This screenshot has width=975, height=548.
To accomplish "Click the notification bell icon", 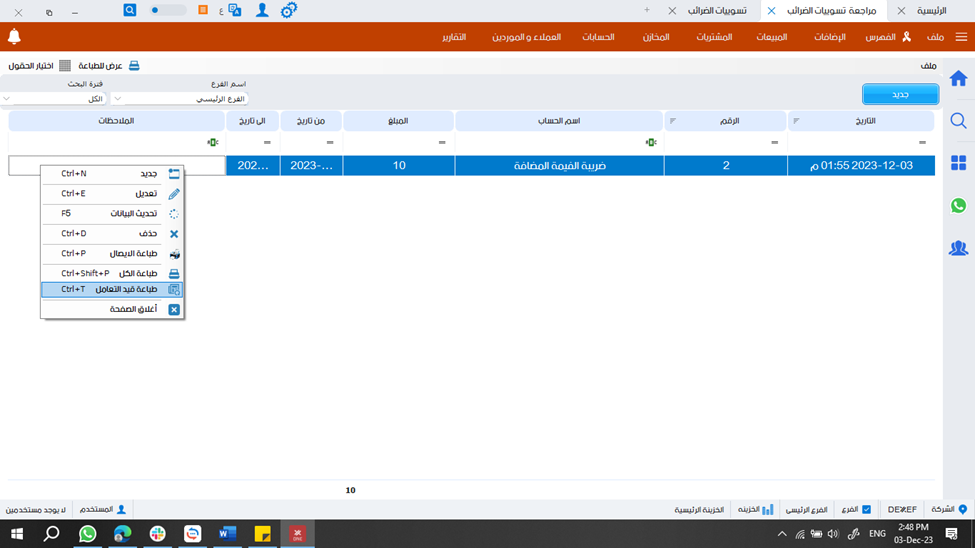I will pyautogui.click(x=14, y=37).
